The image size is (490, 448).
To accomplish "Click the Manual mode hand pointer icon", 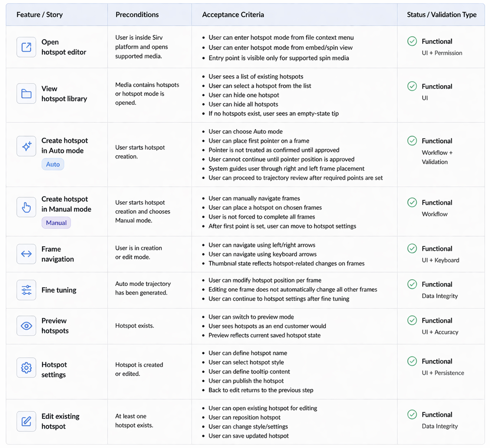I will point(26,207).
